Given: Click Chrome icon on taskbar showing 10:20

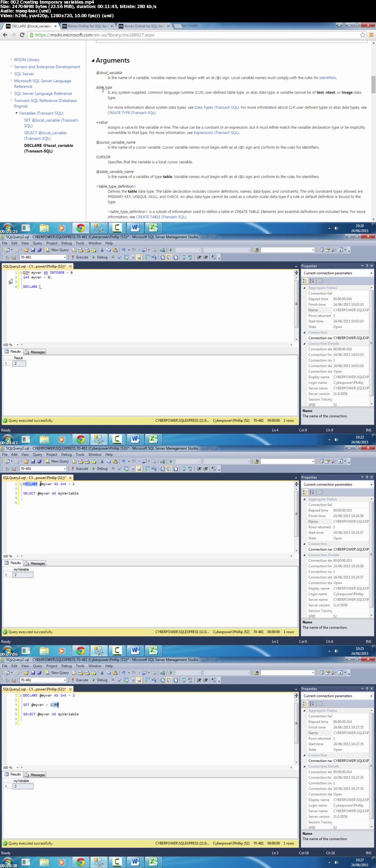Looking at the screenshot, I should tap(81, 228).
